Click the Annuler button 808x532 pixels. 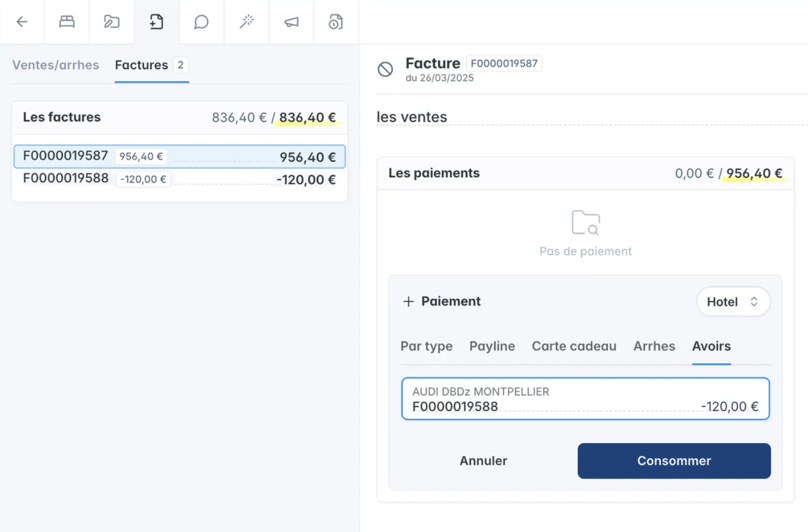point(483,461)
